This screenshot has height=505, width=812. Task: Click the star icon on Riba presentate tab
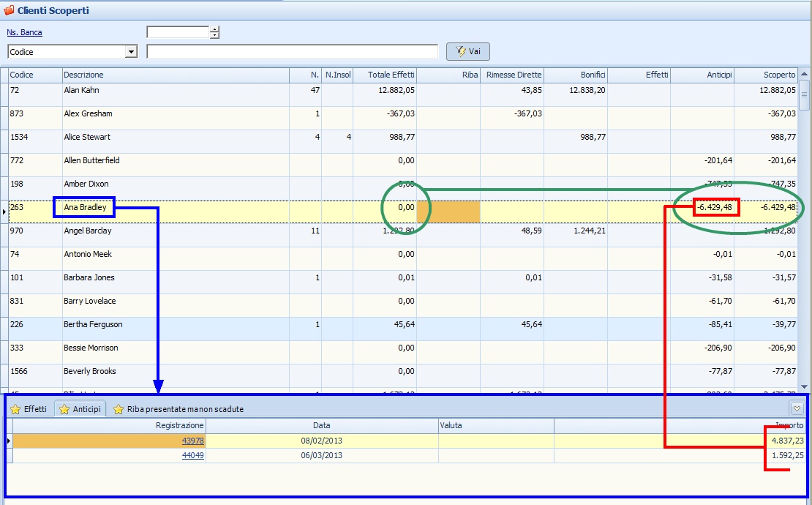point(119,409)
